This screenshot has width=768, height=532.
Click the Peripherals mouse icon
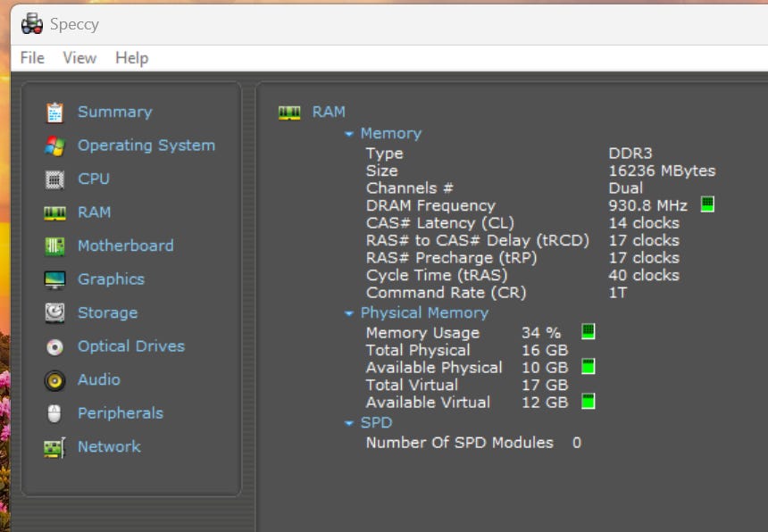pyautogui.click(x=54, y=413)
